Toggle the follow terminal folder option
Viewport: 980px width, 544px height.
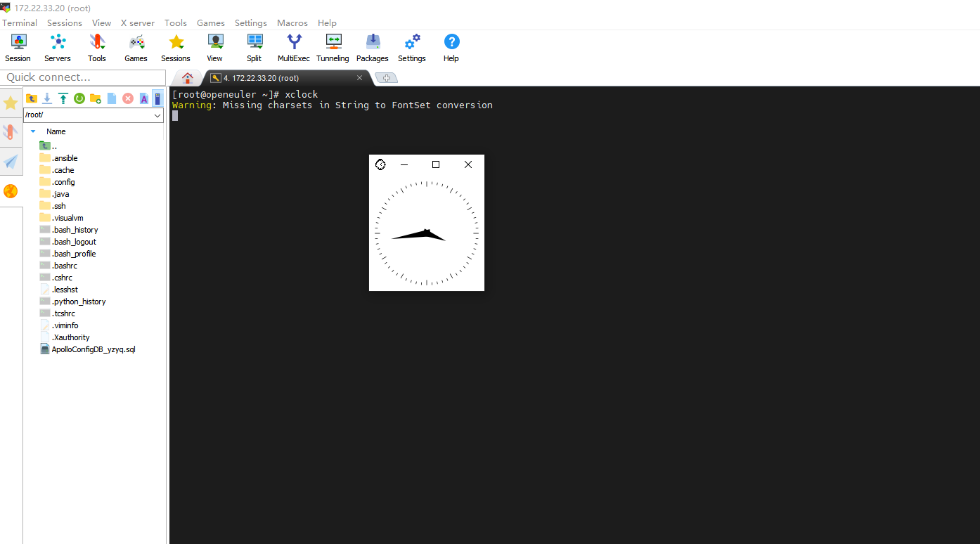(156, 98)
